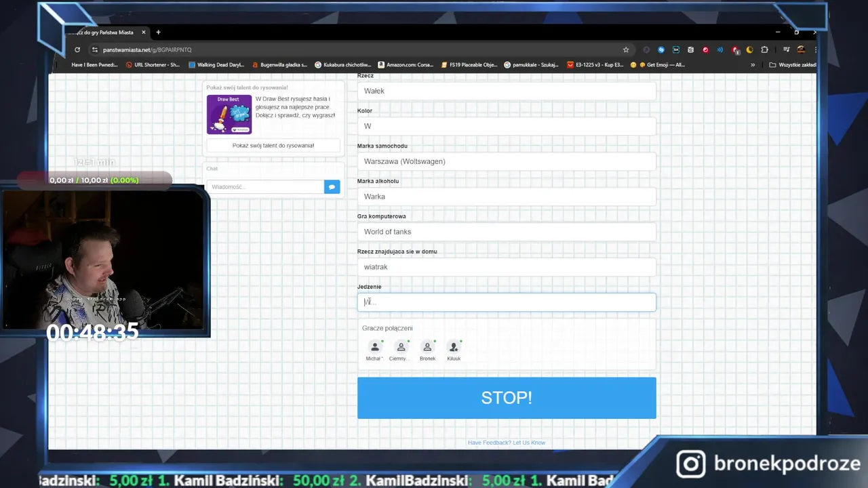Click the Gra komputerowa label
Screen dimensions: 868x488
(x=382, y=216)
